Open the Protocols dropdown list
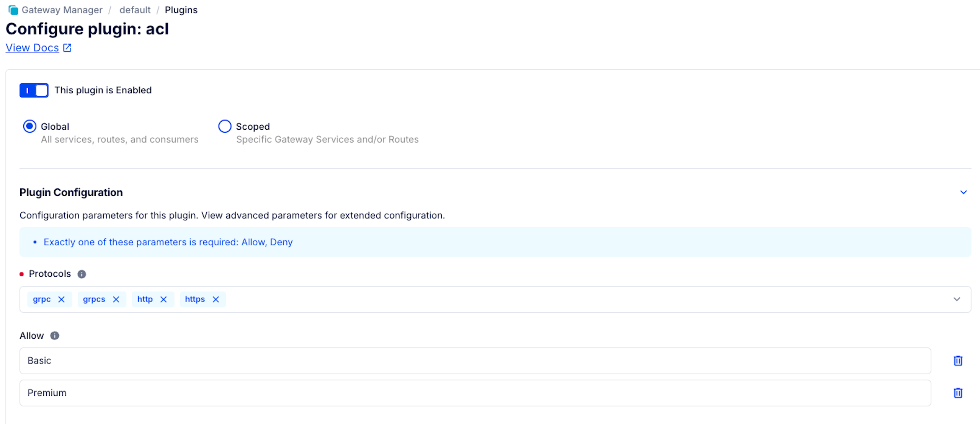The width and height of the screenshot is (980, 424). click(957, 299)
